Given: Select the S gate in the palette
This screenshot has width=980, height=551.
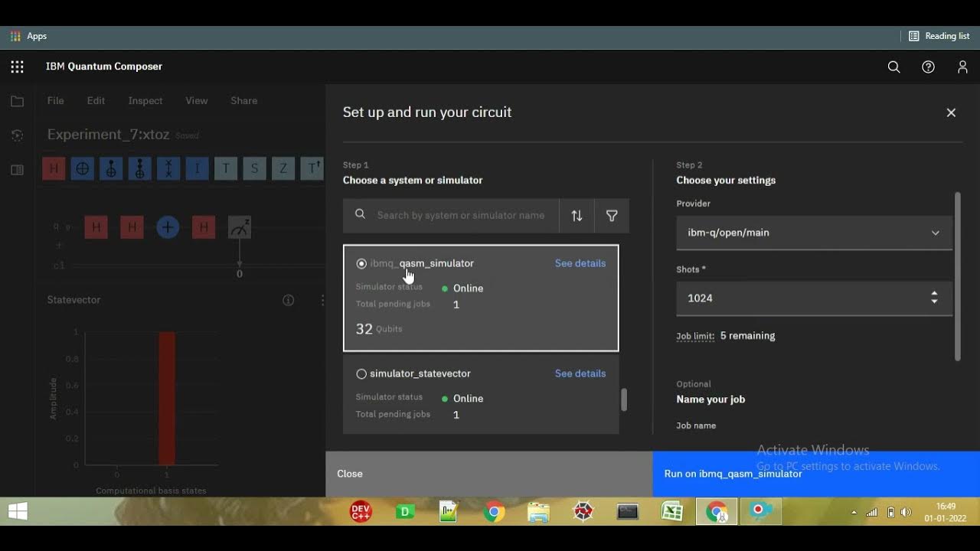Looking at the screenshot, I should (254, 168).
